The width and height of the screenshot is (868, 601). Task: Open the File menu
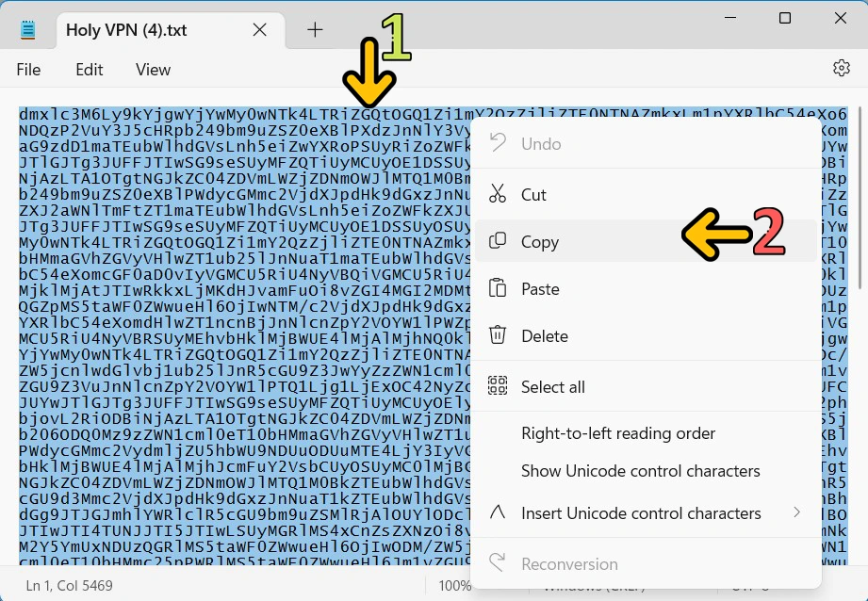pyautogui.click(x=28, y=69)
